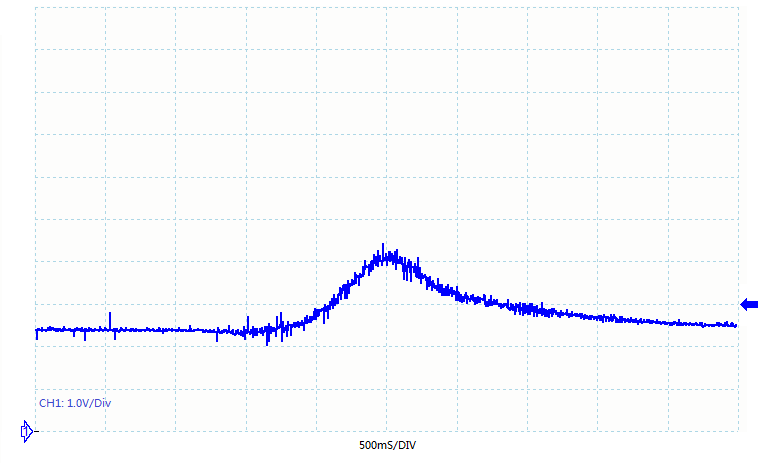Click the blue trigger level arrow

coord(749,305)
